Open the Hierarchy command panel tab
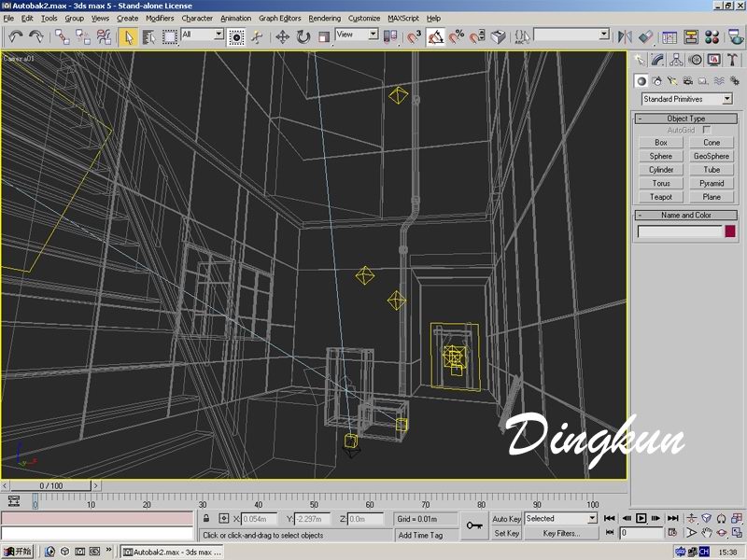Screen dimensions: 747x560 tap(676, 60)
